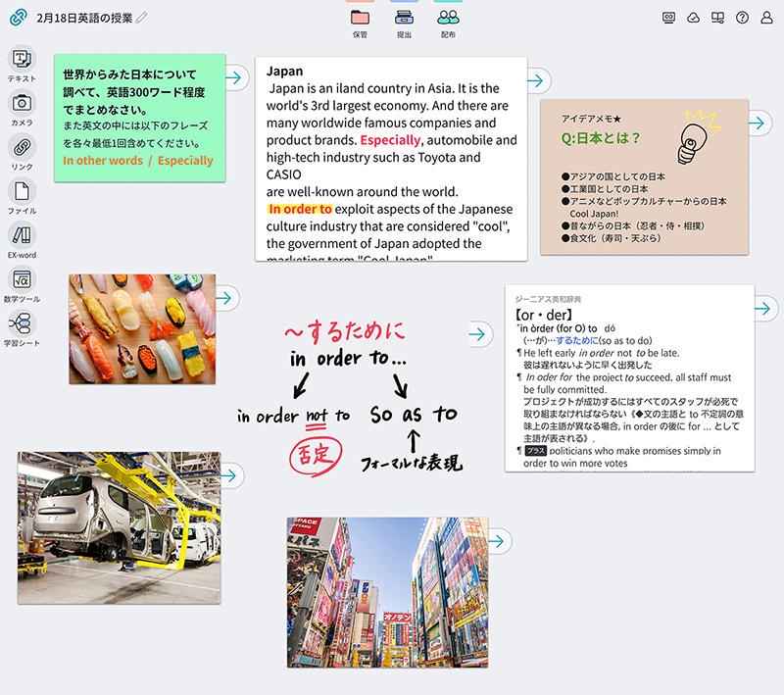The height and width of the screenshot is (695, 784).
Task: Click arrow on ジーニアス dictionary card
Action: 763,308
